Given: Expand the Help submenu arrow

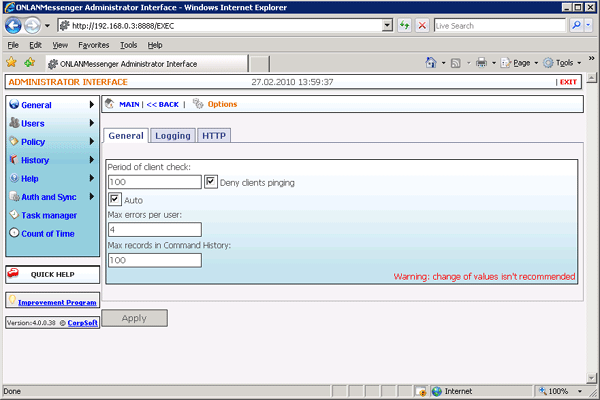Looking at the screenshot, I should tap(91, 178).
